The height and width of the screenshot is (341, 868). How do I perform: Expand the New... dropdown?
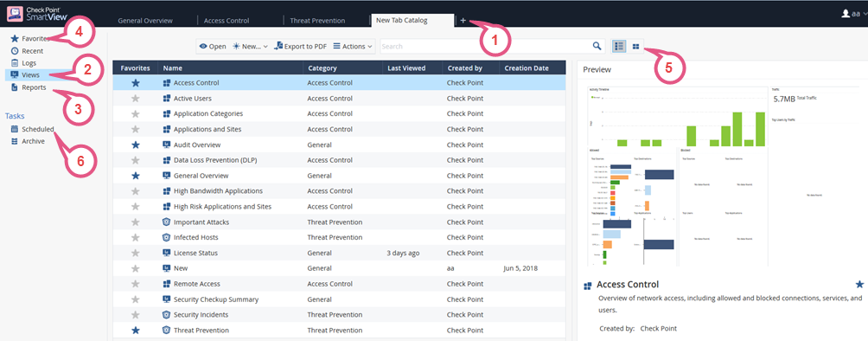point(250,47)
